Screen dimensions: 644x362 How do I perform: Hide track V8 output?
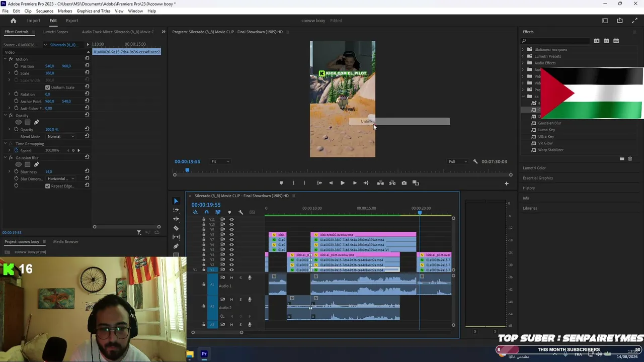click(231, 234)
